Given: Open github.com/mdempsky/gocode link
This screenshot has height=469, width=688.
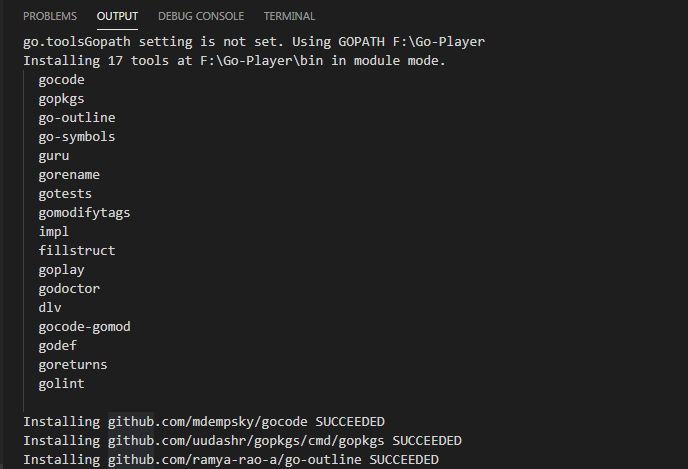Looking at the screenshot, I should pyautogui.click(x=208, y=422).
